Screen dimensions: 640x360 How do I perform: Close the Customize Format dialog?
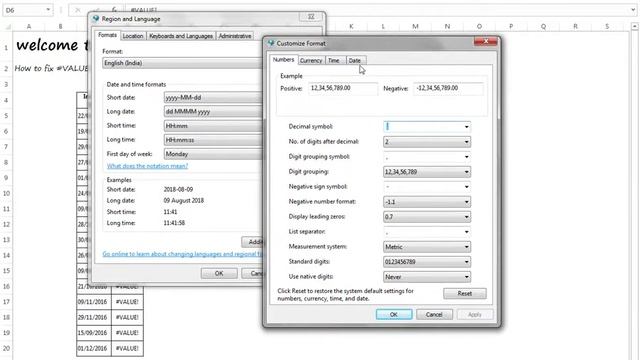click(486, 41)
